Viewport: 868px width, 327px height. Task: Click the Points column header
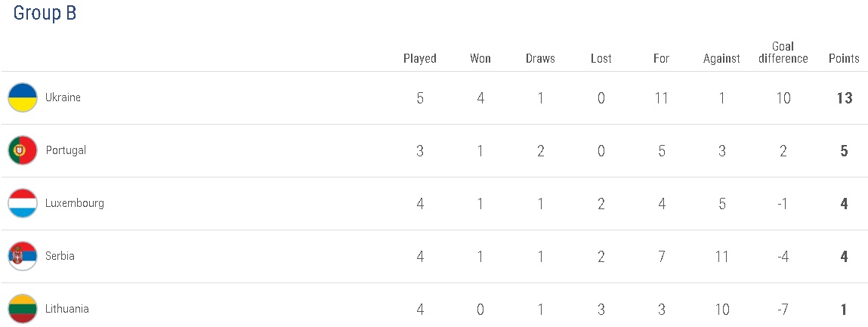tap(844, 59)
